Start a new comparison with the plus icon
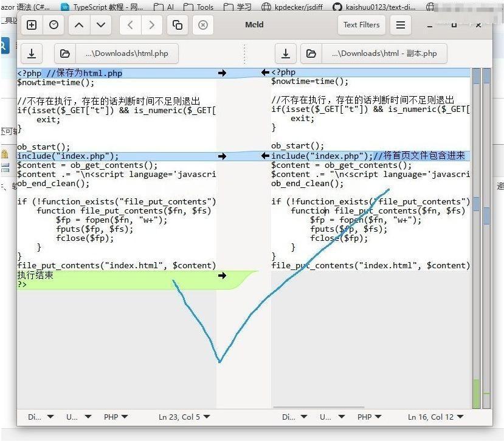504x441 pixels. [30, 25]
